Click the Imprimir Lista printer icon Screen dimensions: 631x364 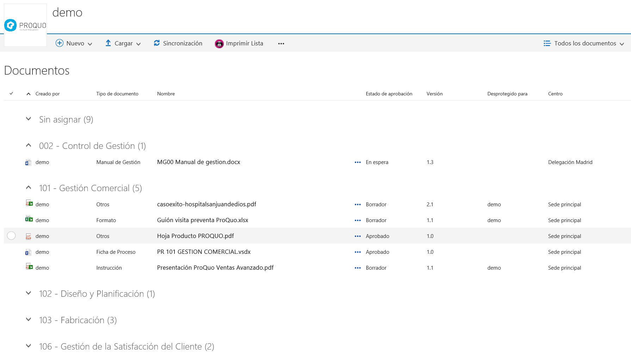(219, 44)
